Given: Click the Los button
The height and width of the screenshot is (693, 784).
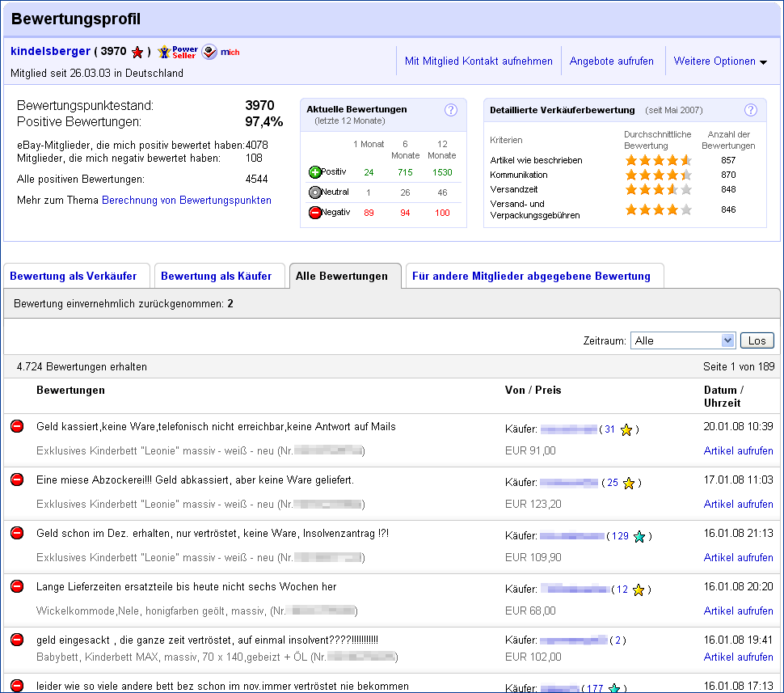Looking at the screenshot, I should 757,340.
